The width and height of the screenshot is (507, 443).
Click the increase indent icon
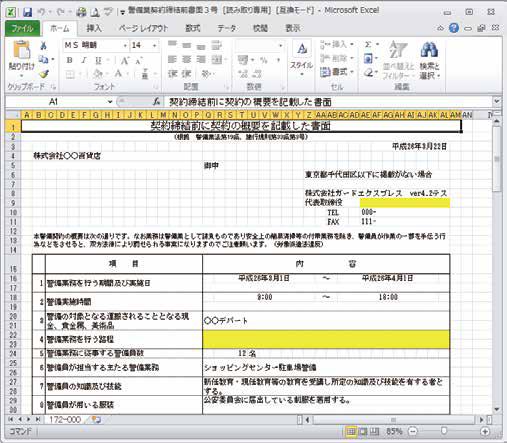(x=186, y=74)
